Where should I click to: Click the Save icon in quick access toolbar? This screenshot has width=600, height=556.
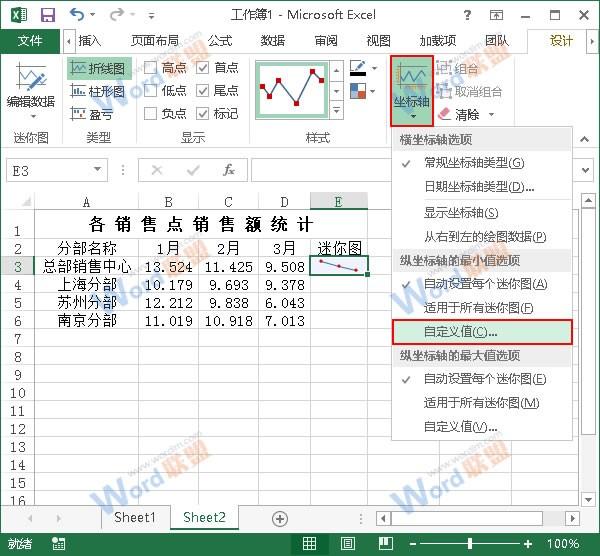point(48,15)
